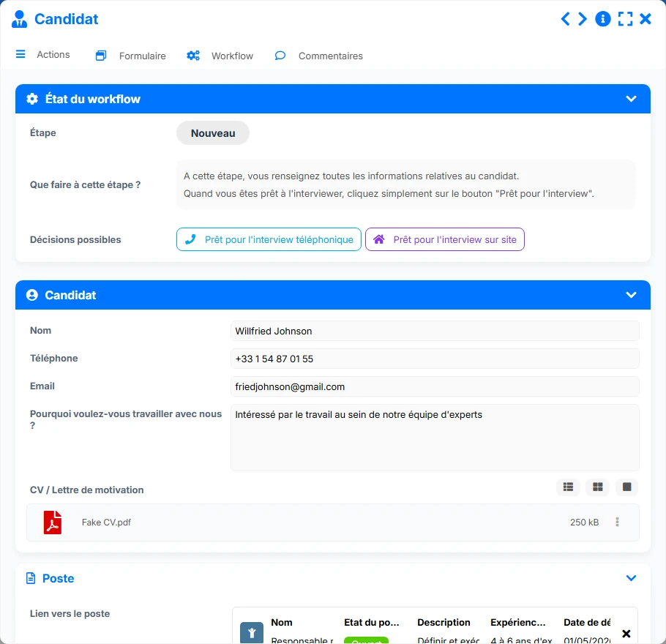Click the Description column header
This screenshot has width=666, height=644.
click(x=444, y=622)
